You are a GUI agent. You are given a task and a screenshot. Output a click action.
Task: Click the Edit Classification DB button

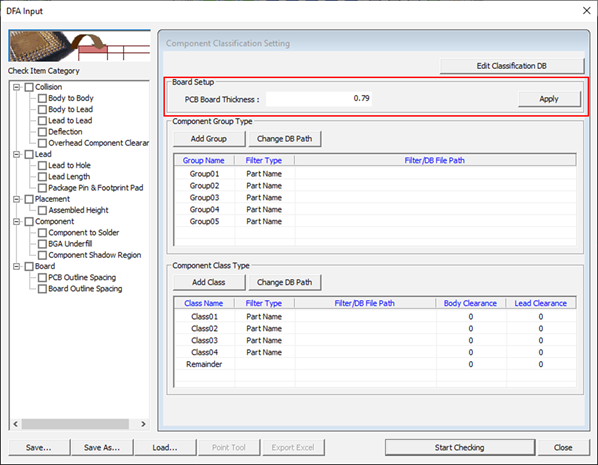click(x=511, y=66)
